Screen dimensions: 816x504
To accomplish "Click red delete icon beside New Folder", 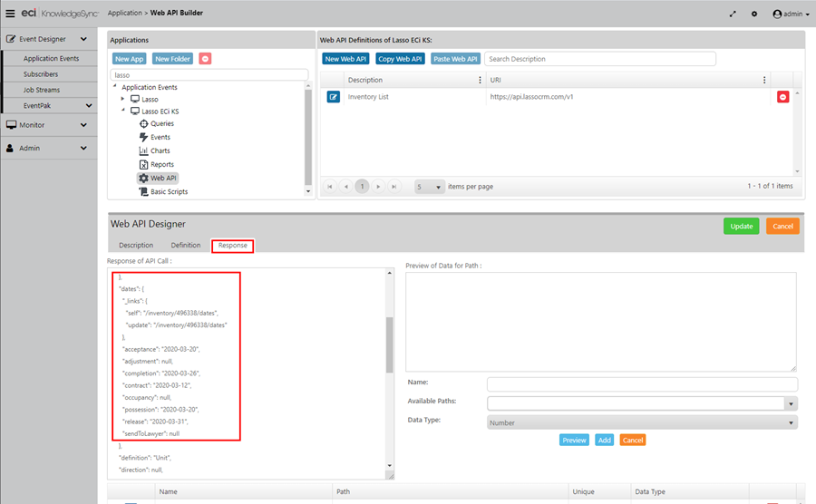I will pos(205,59).
